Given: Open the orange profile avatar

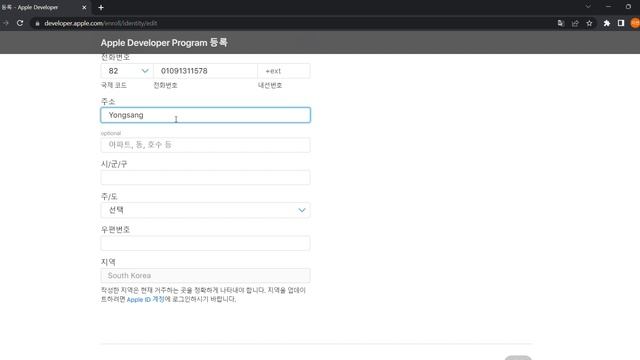Looking at the screenshot, I should tap(635, 23).
